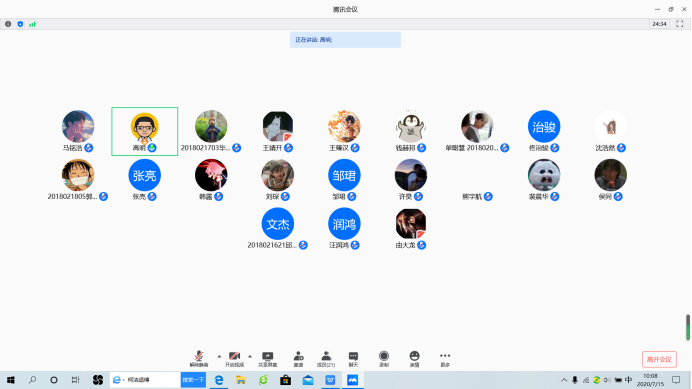The height and width of the screenshot is (389, 692).
Task: Open Microsoft Edge from taskbar
Action: coord(218,380)
